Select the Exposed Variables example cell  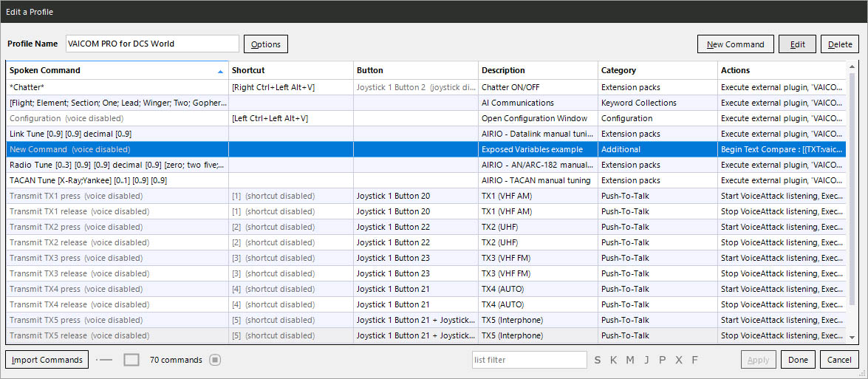(538, 149)
